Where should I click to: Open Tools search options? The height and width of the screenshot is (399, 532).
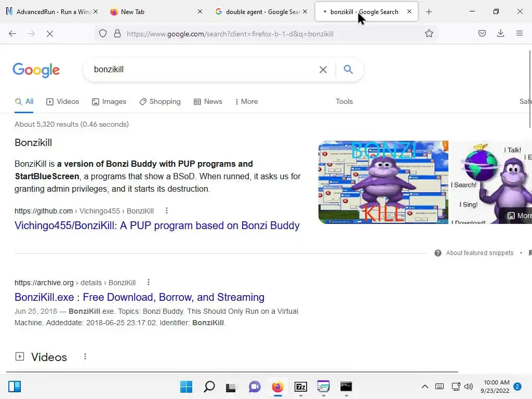click(344, 101)
